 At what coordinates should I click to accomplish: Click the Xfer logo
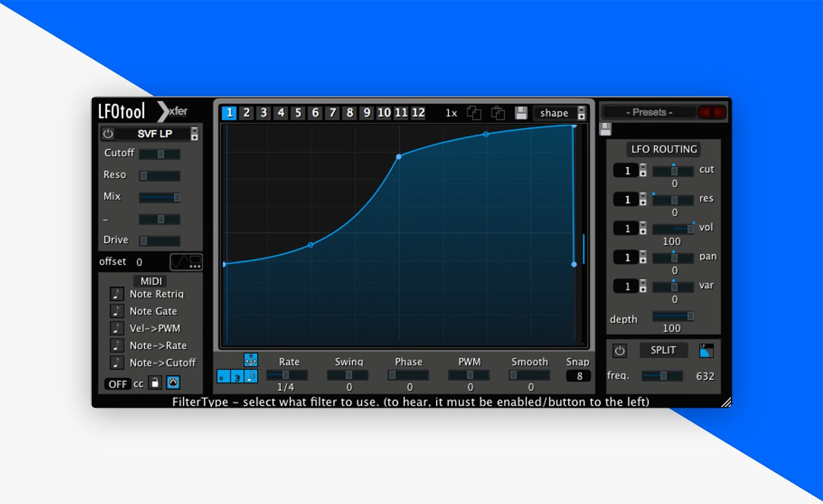coord(172,111)
